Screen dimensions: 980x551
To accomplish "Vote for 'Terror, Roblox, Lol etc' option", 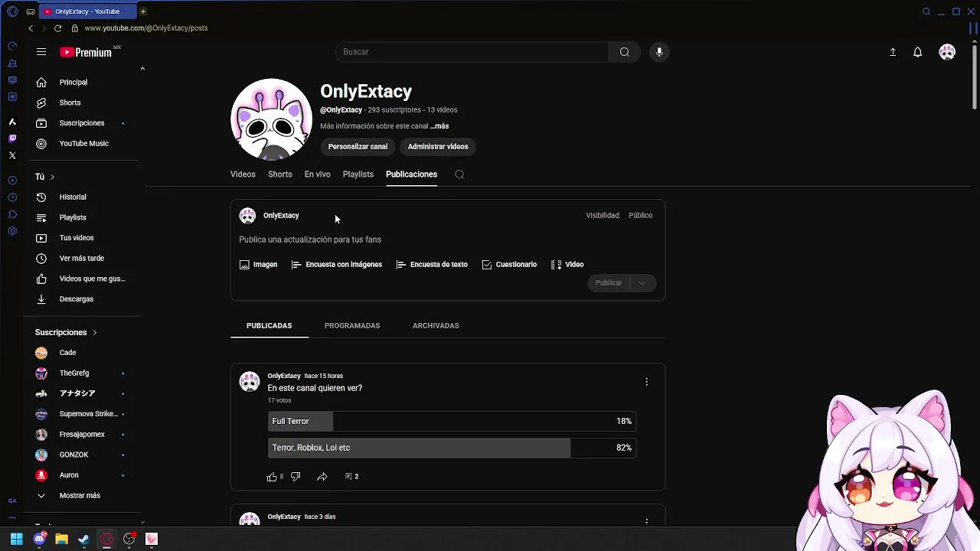I will pos(452,448).
